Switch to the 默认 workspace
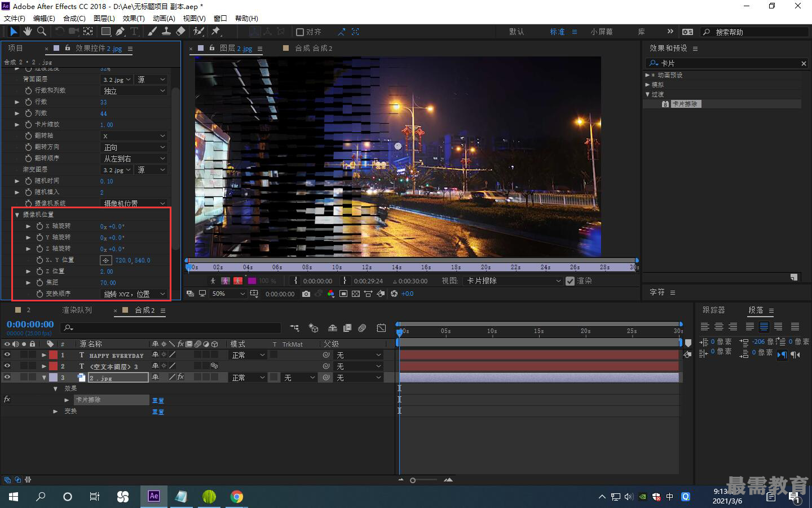The image size is (812, 508). click(x=517, y=32)
